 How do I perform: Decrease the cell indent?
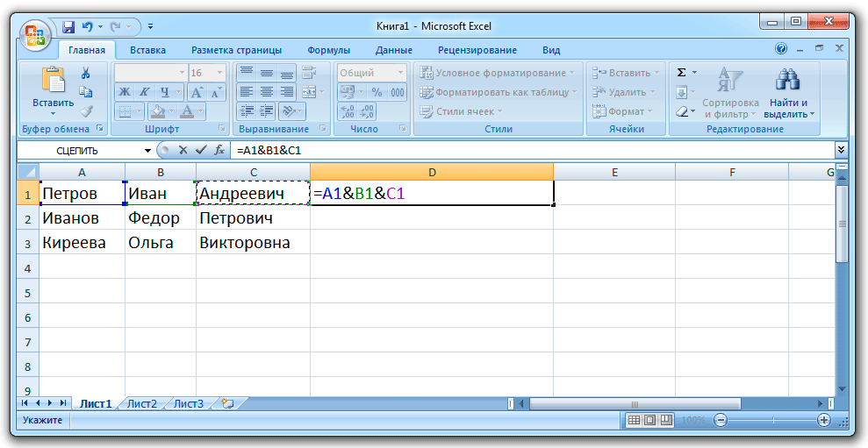click(x=247, y=111)
